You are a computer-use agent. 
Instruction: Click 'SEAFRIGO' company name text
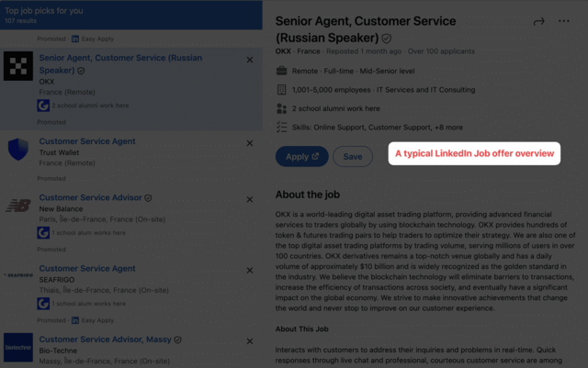(x=57, y=280)
